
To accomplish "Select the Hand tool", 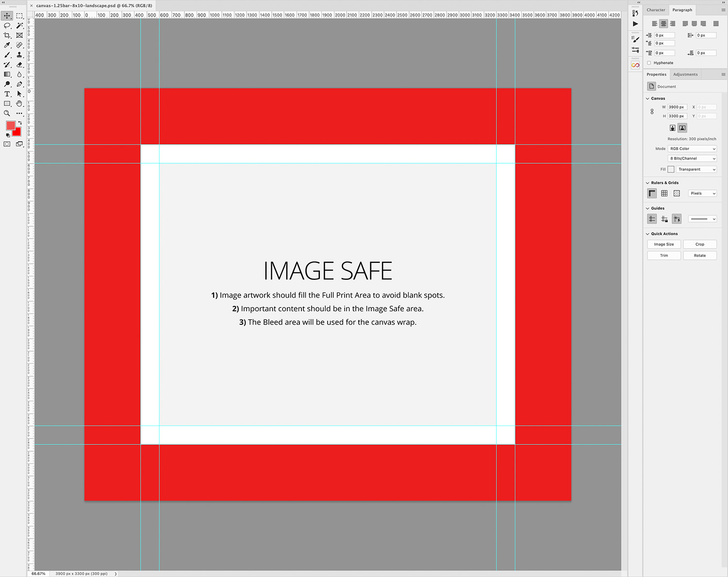I will point(19,103).
